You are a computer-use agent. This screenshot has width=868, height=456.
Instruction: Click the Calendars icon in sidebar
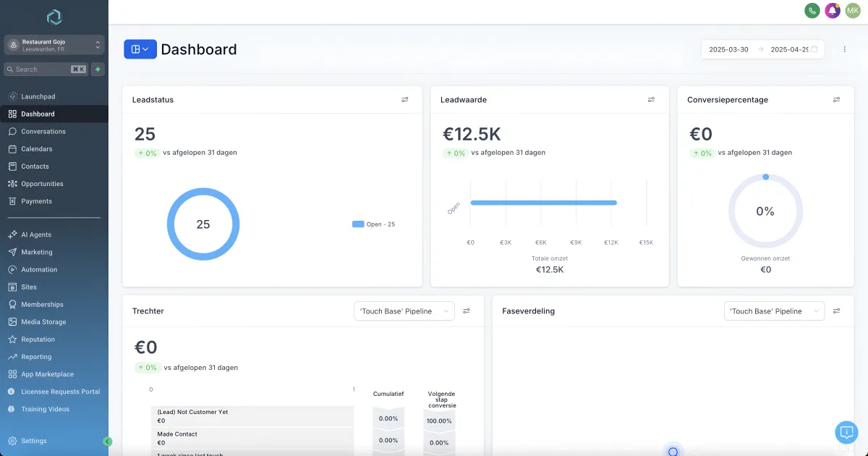click(x=12, y=148)
